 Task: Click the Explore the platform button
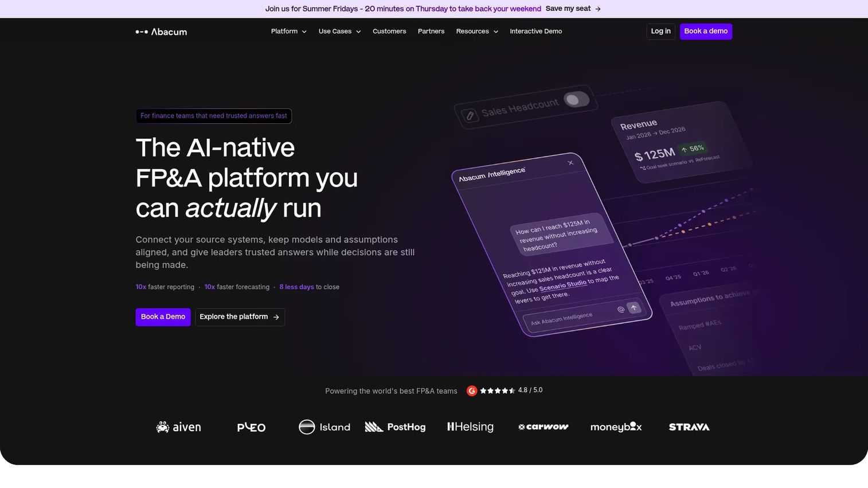pos(240,317)
